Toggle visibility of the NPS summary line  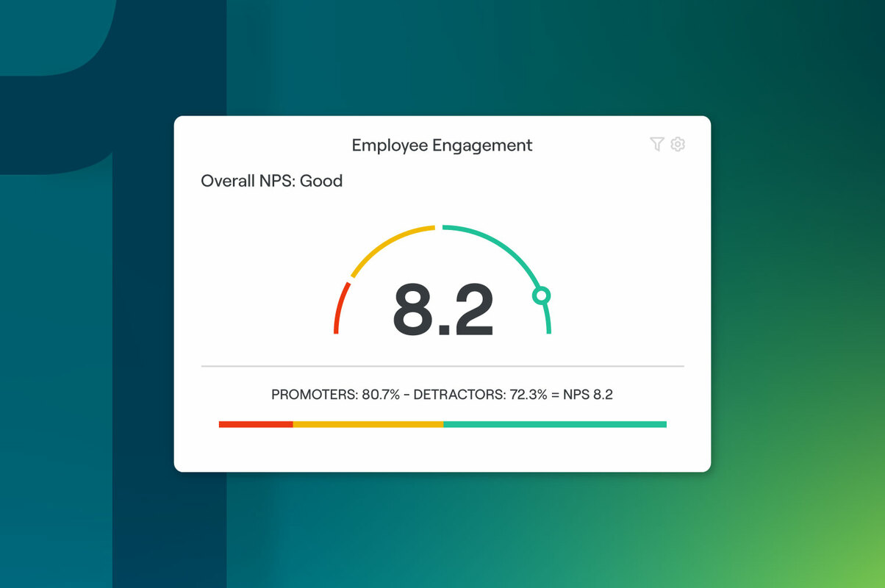442,395
